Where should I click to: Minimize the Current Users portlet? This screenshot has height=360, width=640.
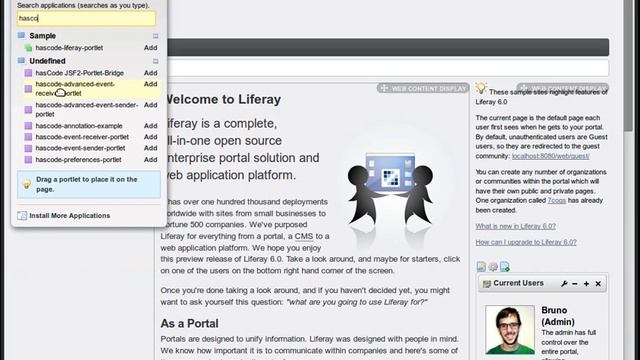click(575, 284)
